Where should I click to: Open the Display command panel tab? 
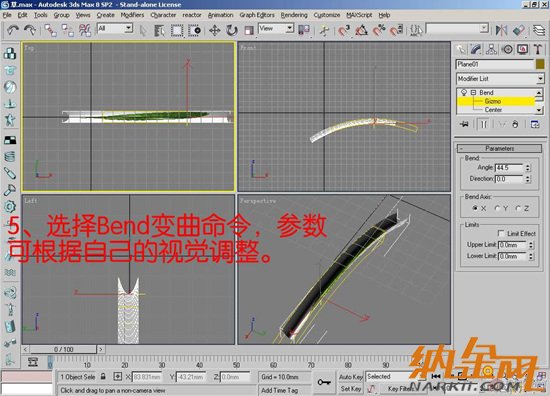point(523,49)
